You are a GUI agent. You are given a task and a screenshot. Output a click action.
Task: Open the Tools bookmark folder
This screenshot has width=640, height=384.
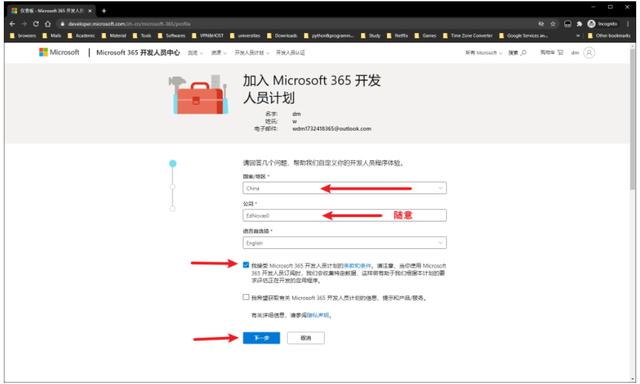(142, 36)
